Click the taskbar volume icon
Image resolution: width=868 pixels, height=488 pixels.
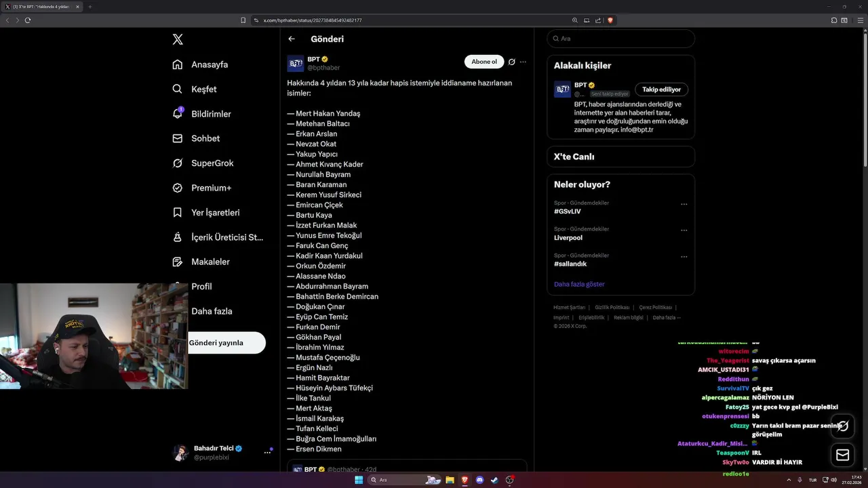coord(833,480)
